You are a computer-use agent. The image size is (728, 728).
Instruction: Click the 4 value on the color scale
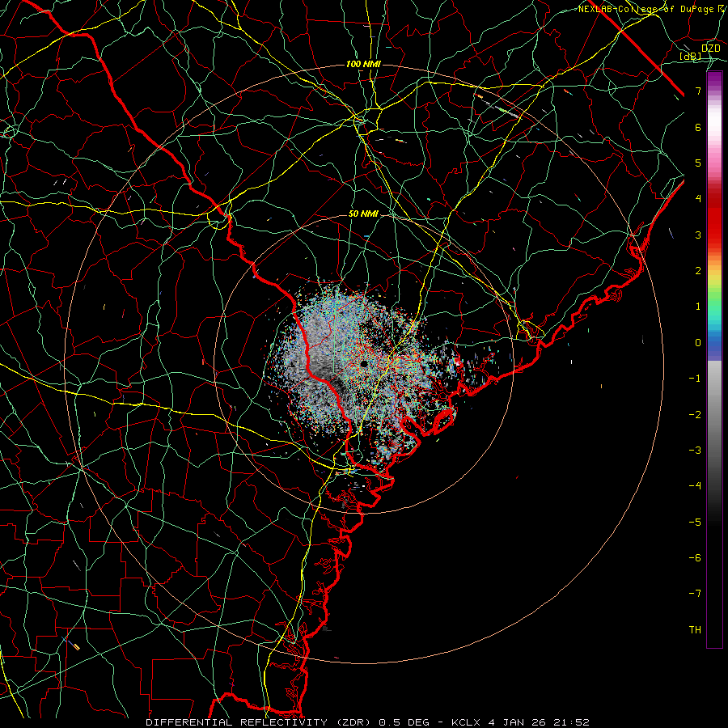(x=698, y=199)
